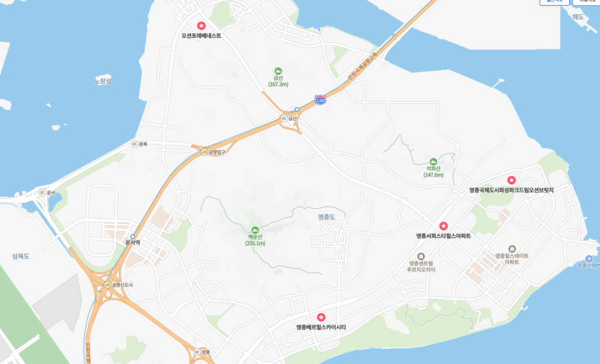Image resolution: width=600 pixels, height=364 pixels.
Task: Select the 영종힐스테이트 아파트 building icon
Action: (x=512, y=249)
